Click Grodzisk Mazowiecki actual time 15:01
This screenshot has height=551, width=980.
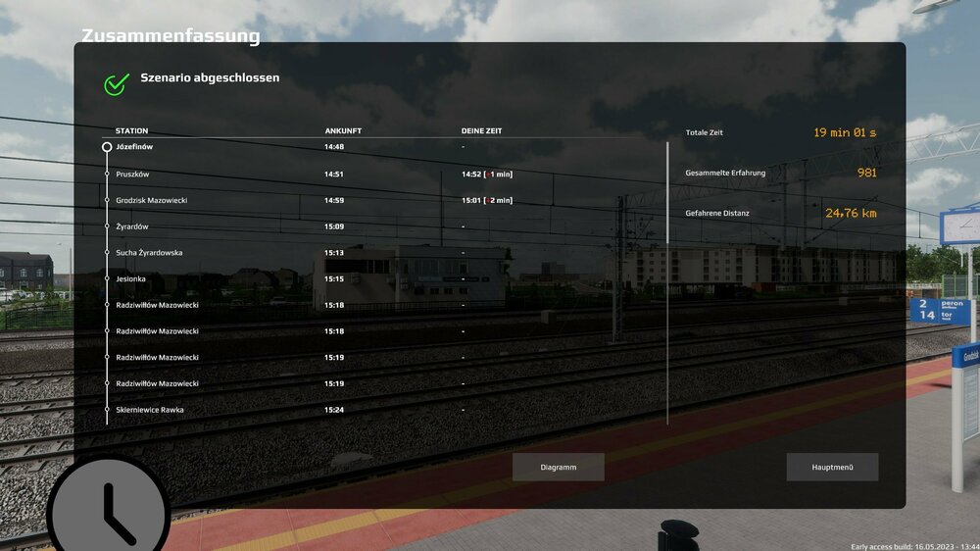[x=471, y=201]
